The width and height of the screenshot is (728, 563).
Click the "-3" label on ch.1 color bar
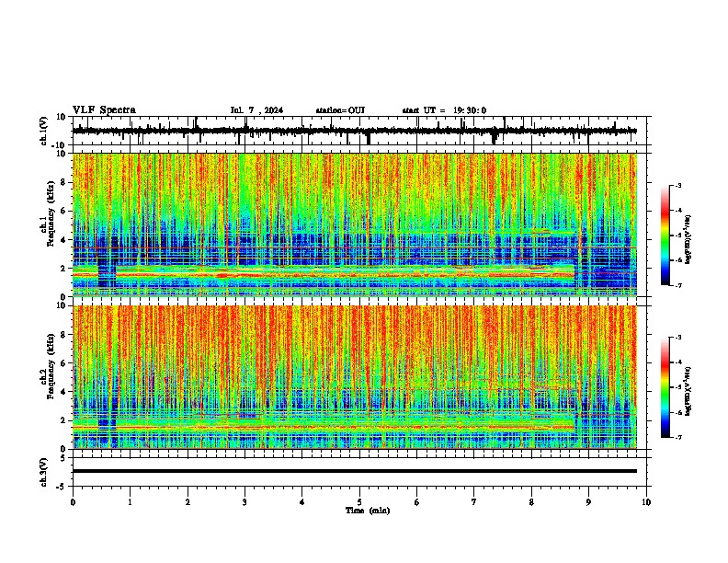point(677,185)
